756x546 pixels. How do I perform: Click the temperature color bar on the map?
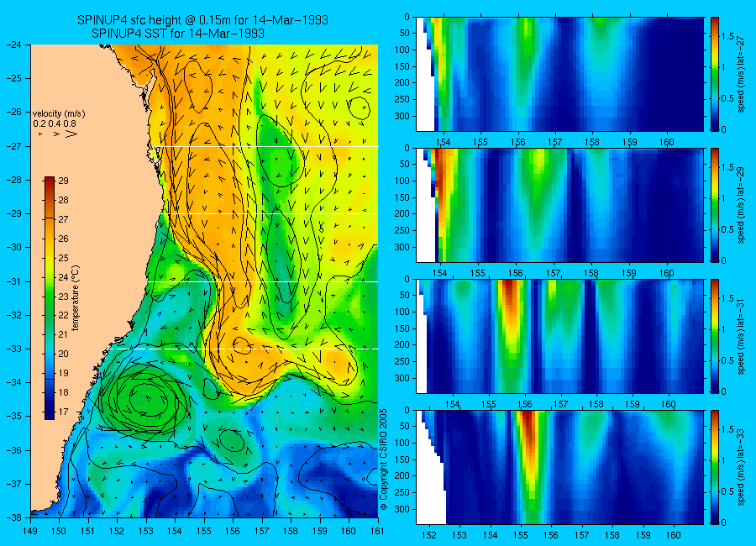click(x=50, y=298)
